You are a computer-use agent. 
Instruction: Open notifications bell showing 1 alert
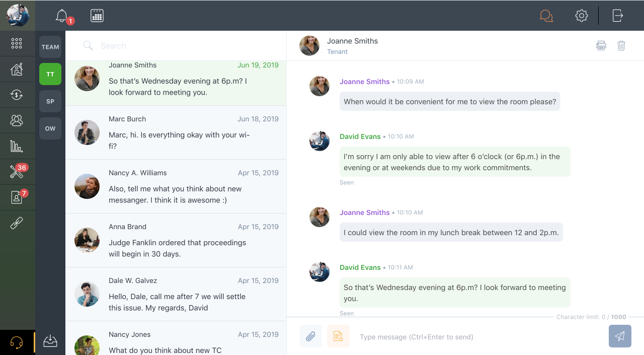coord(61,15)
